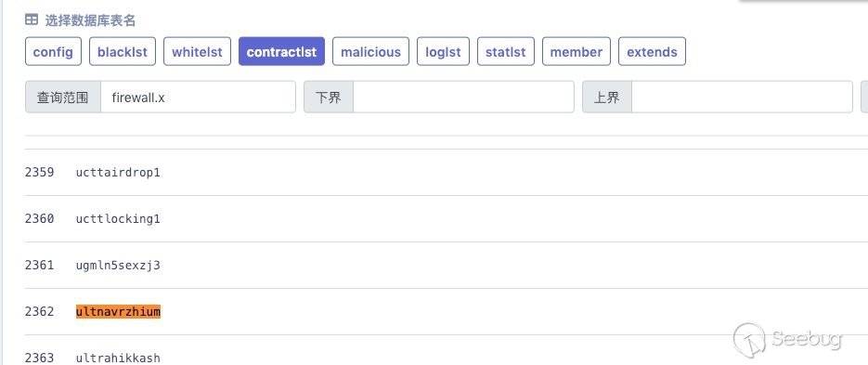The image size is (868, 365).
Task: Select row 2359 ucttairdrop1
Action: tap(447, 172)
